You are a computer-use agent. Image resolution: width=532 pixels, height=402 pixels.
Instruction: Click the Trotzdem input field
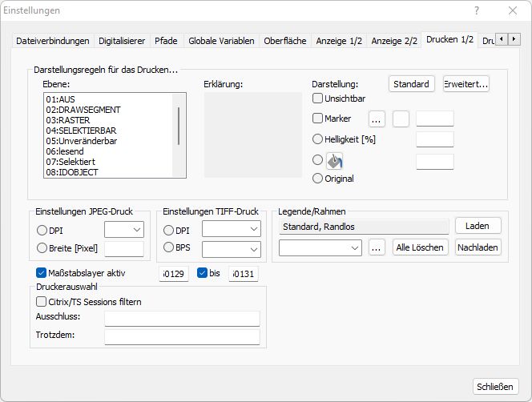click(x=182, y=337)
